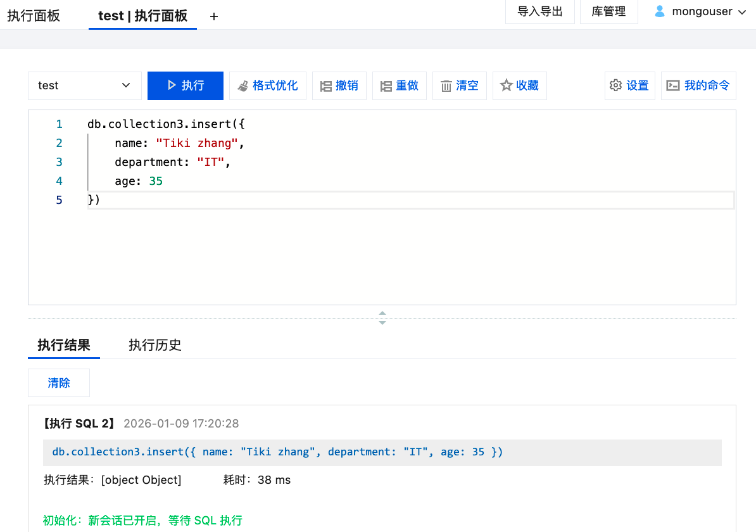Expand the test database dropdown
Screen dimensions: 756x532
(126, 85)
